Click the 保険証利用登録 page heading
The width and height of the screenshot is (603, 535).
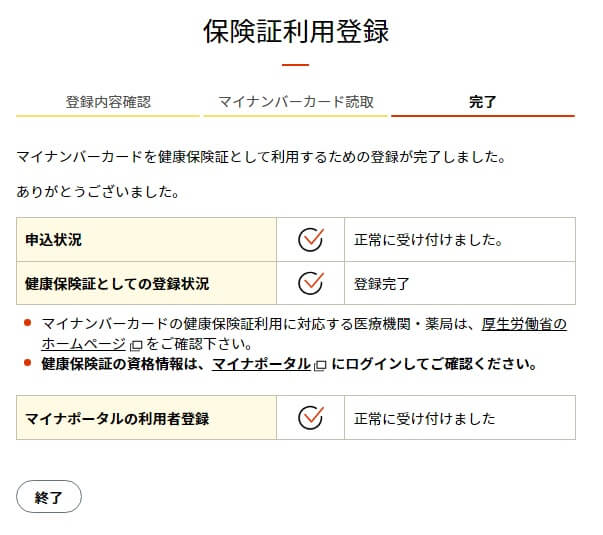295,31
